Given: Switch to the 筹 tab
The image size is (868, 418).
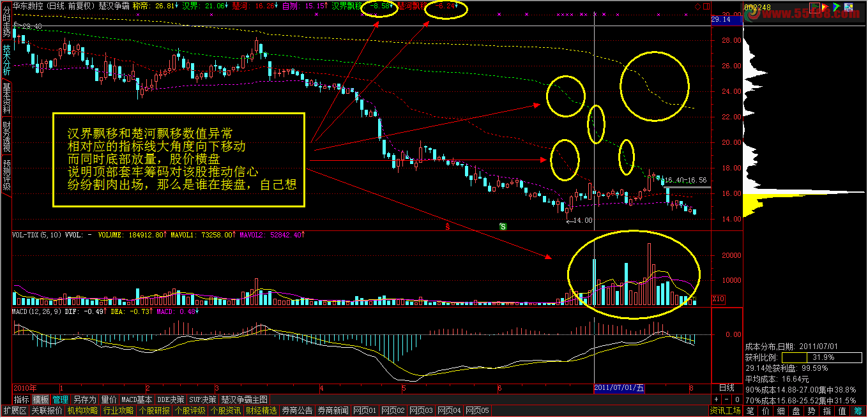Looking at the screenshot, I should (x=858, y=411).
